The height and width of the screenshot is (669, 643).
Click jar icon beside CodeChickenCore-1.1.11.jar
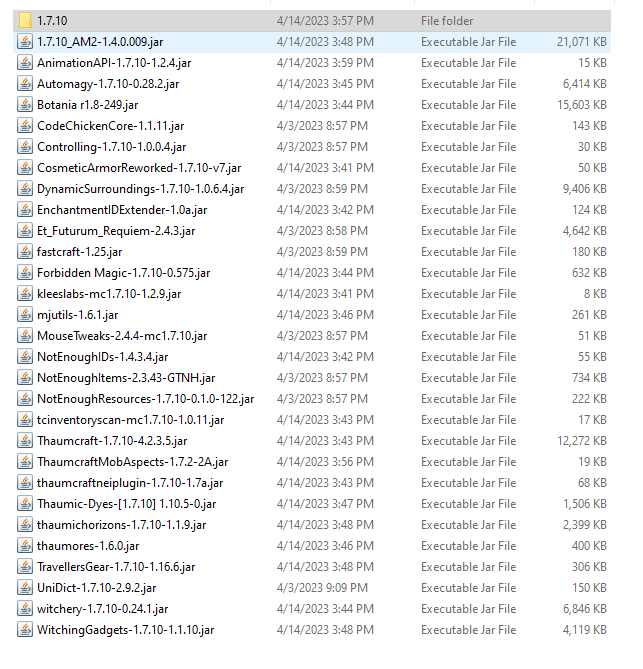click(25, 126)
